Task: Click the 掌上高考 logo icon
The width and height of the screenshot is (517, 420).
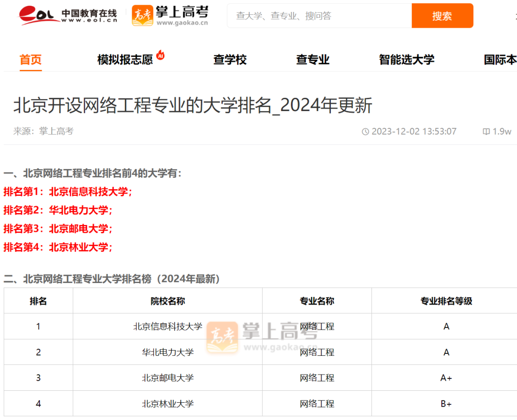Action: tap(142, 16)
